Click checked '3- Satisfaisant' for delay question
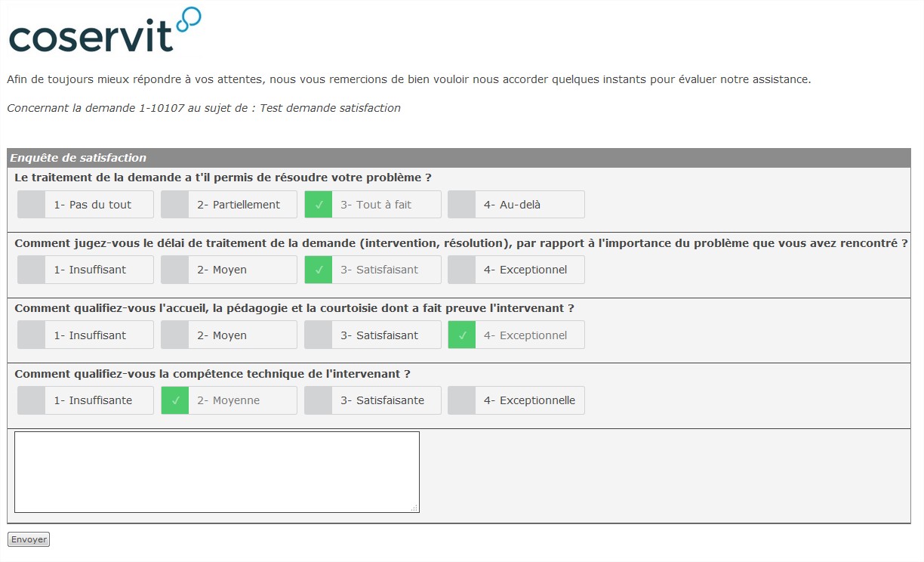924x562 pixels. 372,270
